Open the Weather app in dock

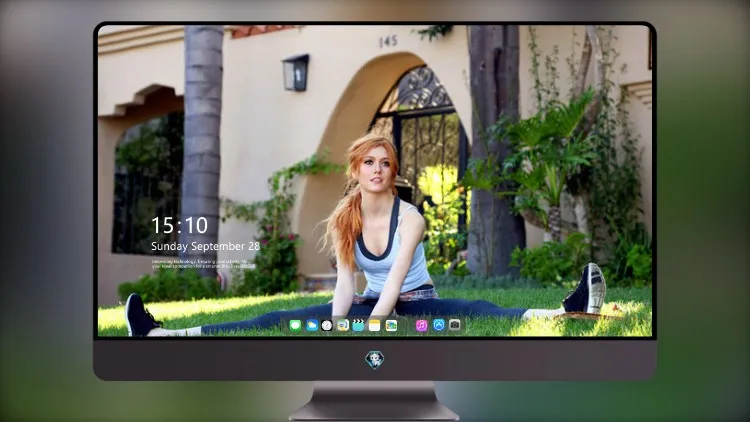(311, 325)
